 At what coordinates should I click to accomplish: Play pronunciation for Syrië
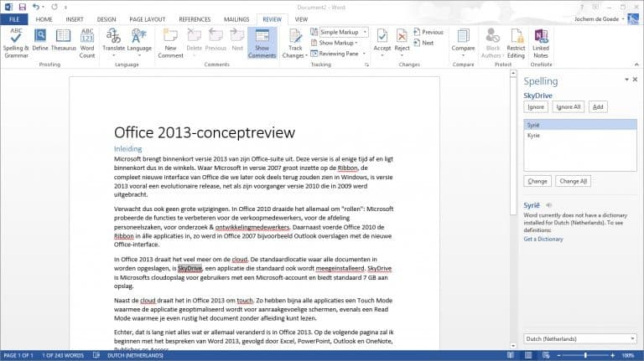point(548,205)
